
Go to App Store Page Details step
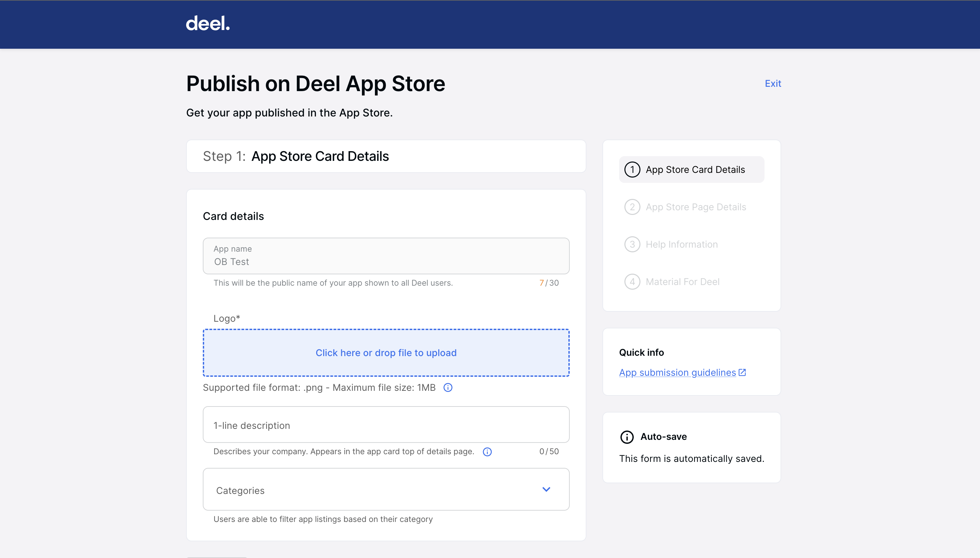coord(691,207)
